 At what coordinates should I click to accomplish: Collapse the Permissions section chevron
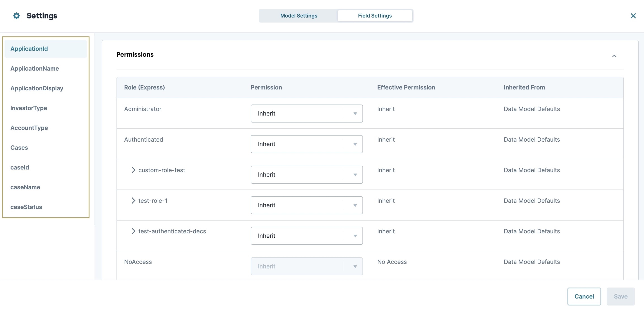click(x=614, y=56)
